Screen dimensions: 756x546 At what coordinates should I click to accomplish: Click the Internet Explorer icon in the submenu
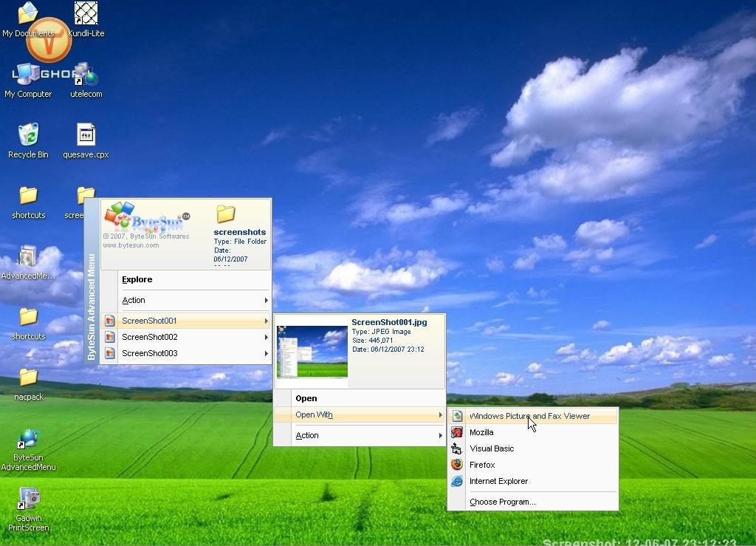click(x=457, y=481)
